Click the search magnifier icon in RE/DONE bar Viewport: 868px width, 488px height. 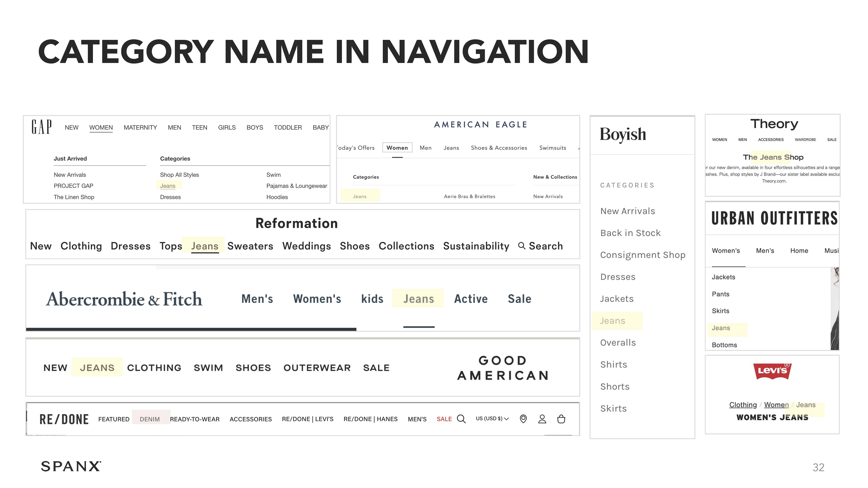(x=461, y=419)
